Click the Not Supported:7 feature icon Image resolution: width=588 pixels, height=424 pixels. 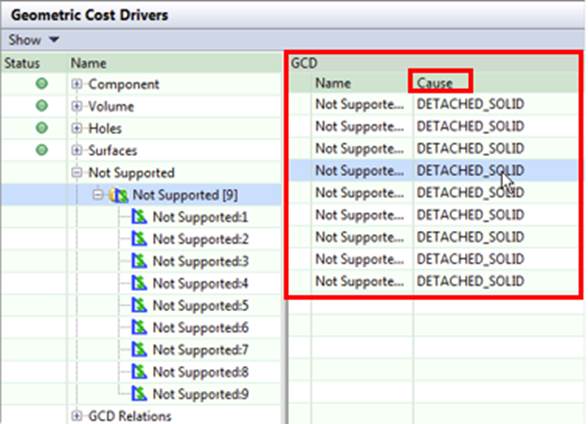coord(139,349)
